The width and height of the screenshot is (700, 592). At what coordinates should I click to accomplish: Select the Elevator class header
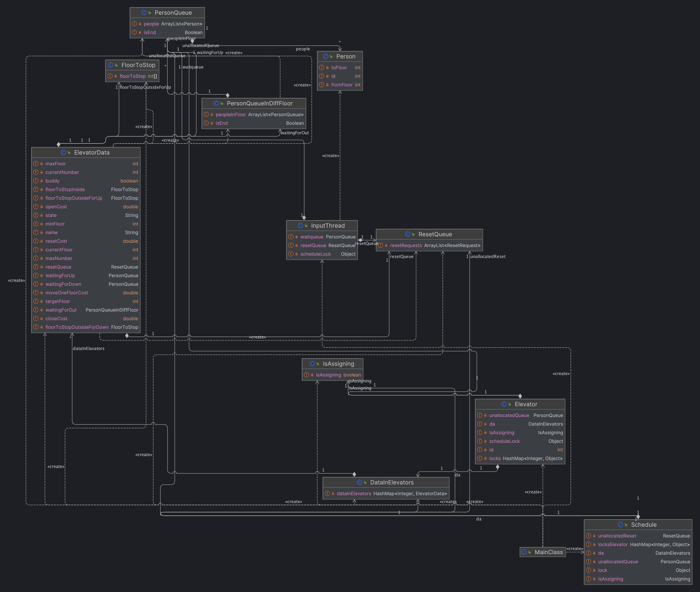520,404
